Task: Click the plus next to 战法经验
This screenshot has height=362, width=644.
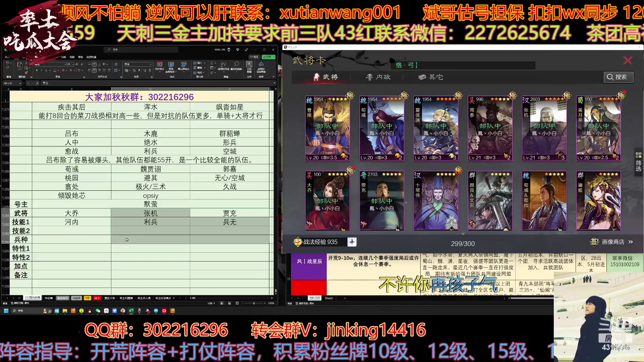Action: (x=352, y=242)
